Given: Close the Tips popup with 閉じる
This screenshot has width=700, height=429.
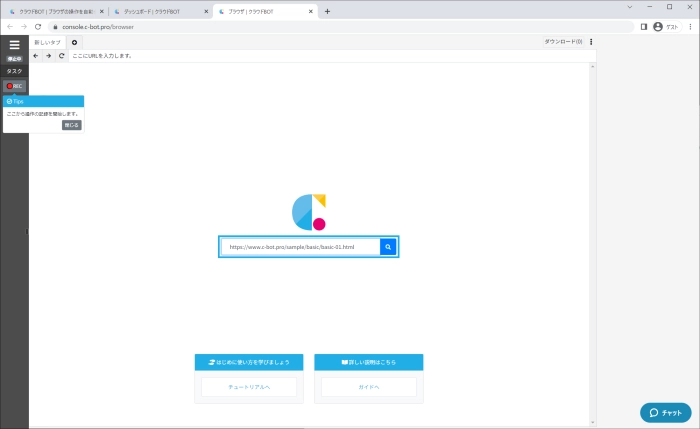Looking at the screenshot, I should click(x=71, y=125).
